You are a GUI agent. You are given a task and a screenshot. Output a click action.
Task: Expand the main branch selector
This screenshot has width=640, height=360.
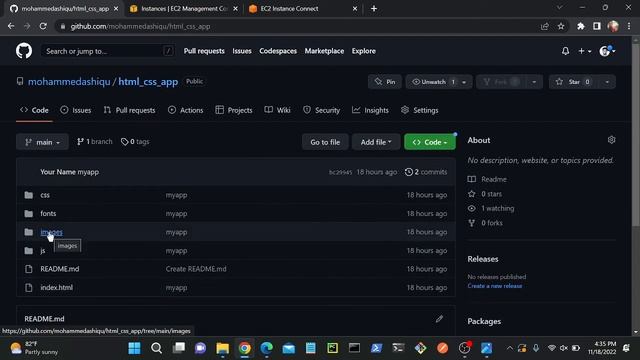point(42,142)
